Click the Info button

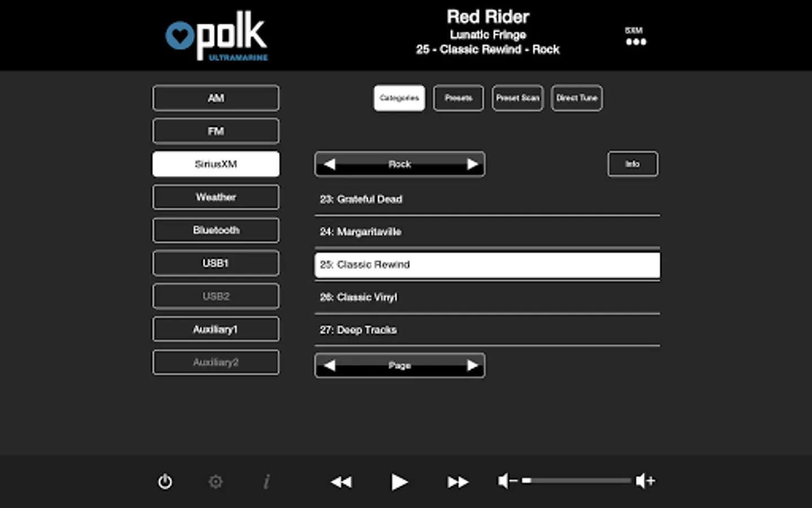[x=633, y=164]
